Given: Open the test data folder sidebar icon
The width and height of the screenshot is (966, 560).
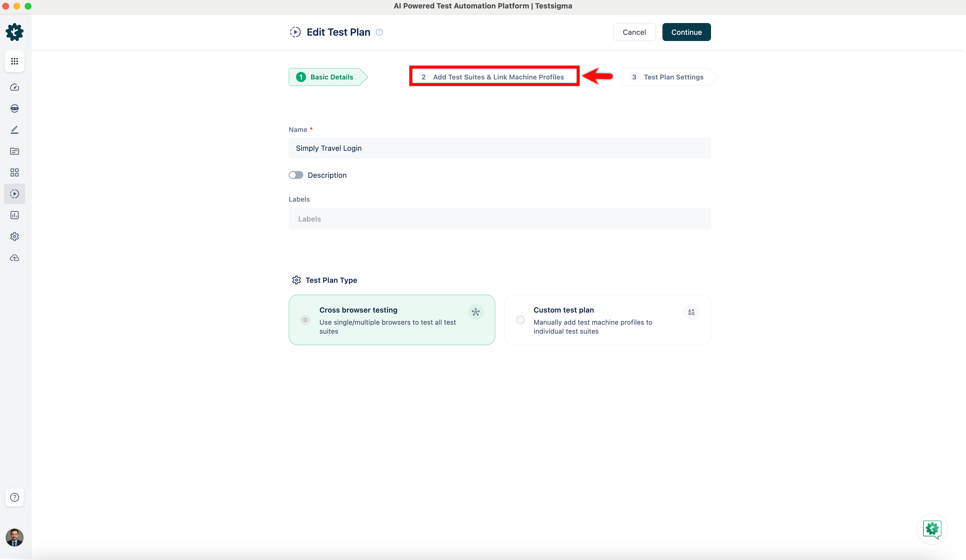Looking at the screenshot, I should click(x=15, y=151).
